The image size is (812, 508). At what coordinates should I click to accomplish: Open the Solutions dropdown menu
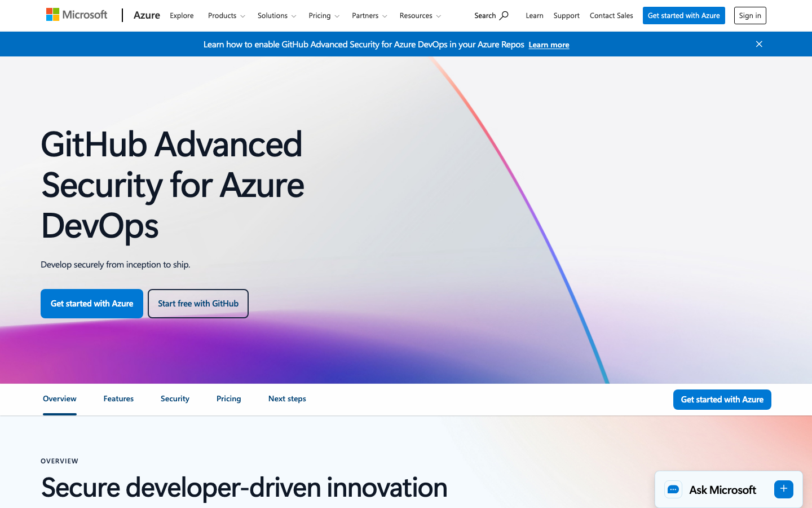coord(277,15)
